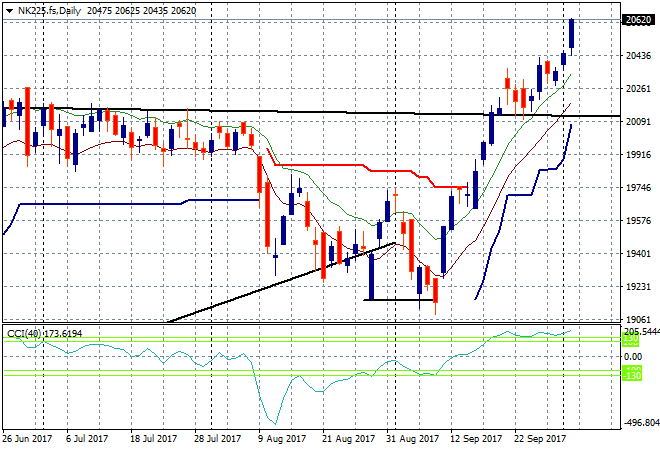
Task: Select the 31 Aug 2017 date label
Action: pos(412,439)
